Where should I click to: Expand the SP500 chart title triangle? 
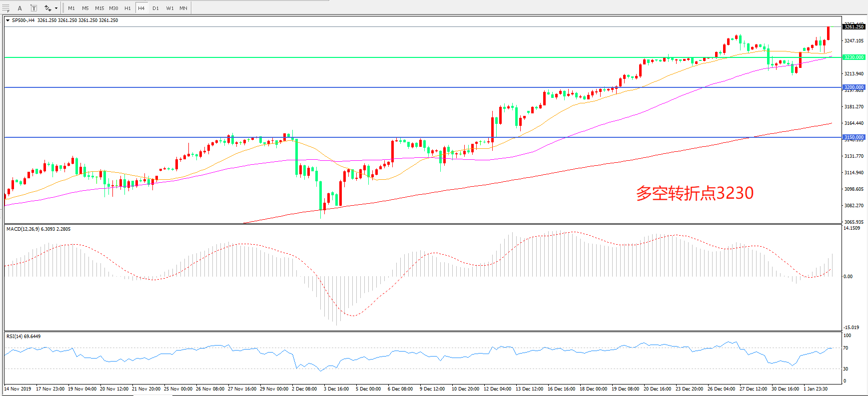pos(7,20)
